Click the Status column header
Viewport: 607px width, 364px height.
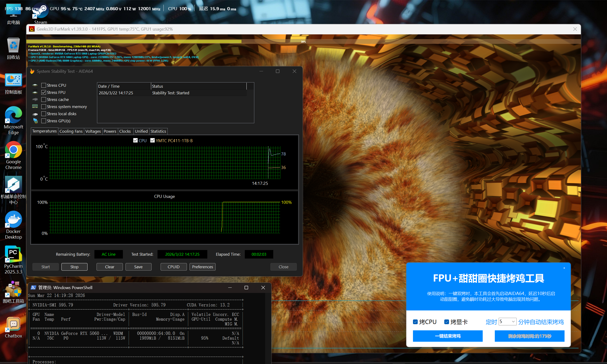tap(199, 86)
